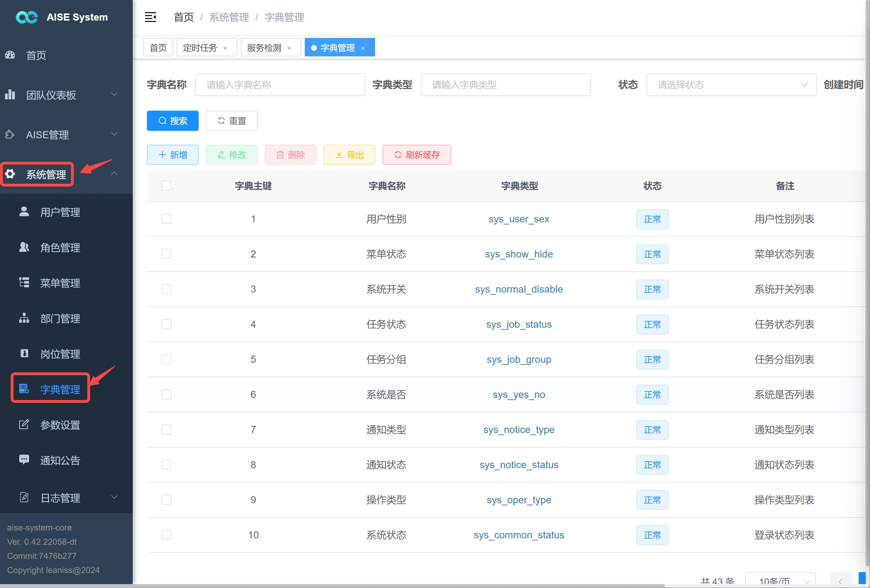Click the 通知公告 message bubble icon

click(x=24, y=460)
